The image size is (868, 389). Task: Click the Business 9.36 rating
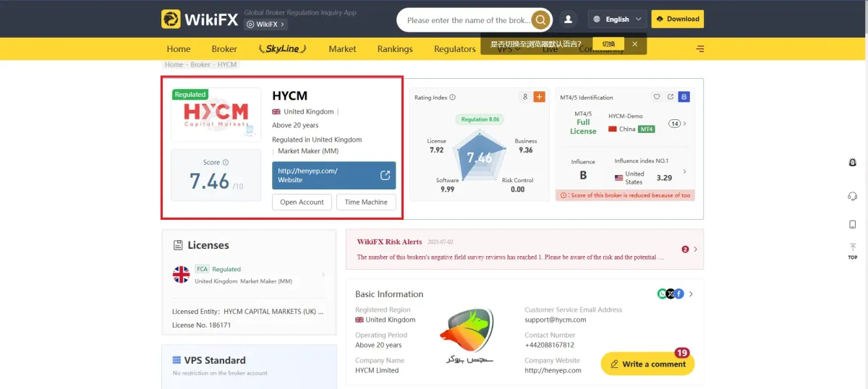pos(526,145)
